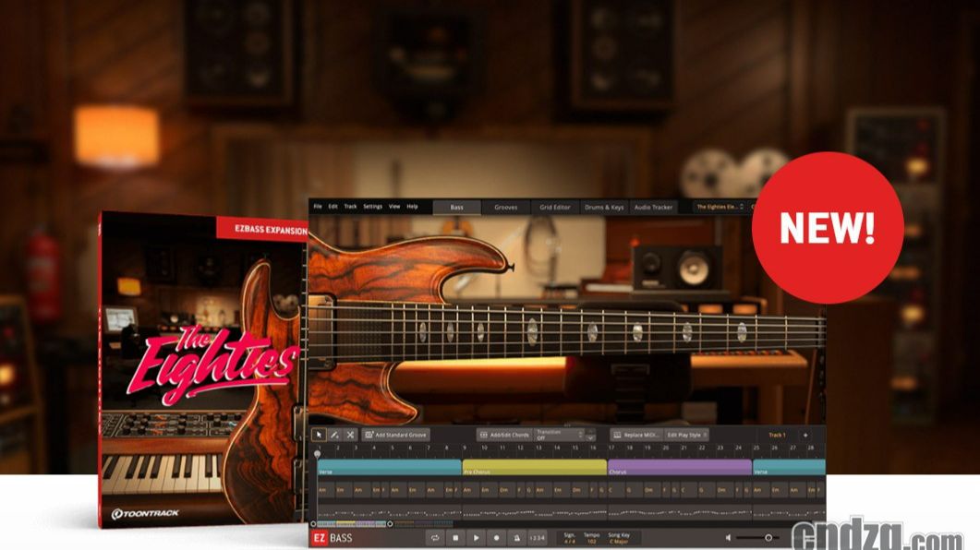The image size is (980, 550).
Task: Select the pencil draw tool
Action: pos(334,435)
